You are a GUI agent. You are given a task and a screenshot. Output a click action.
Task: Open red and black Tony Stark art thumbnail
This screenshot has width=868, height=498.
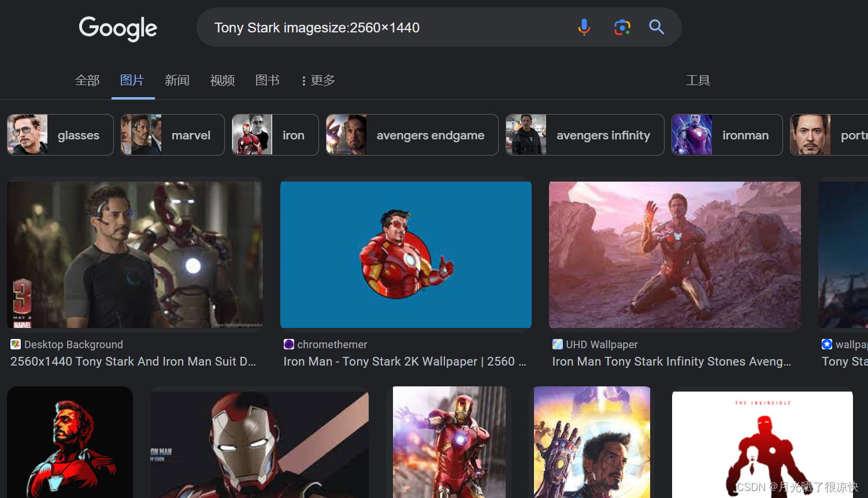click(70, 442)
